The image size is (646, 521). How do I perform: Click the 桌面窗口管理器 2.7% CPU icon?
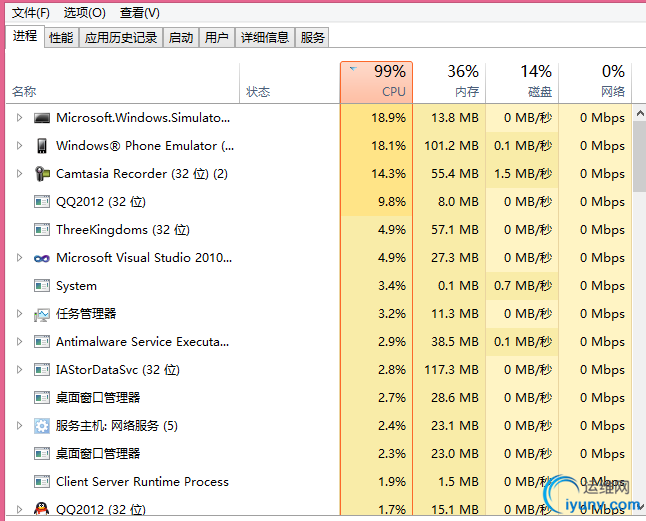coord(42,398)
